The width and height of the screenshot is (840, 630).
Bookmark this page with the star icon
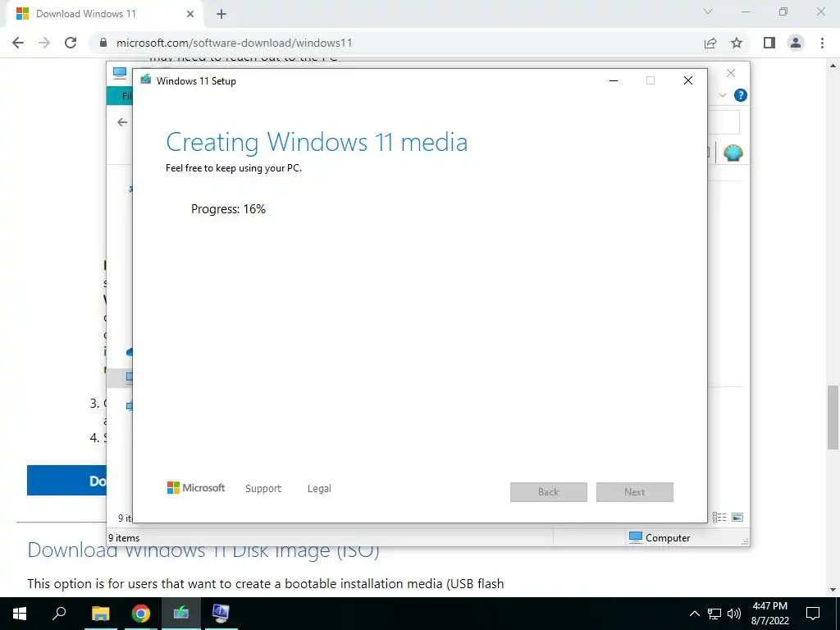click(737, 43)
